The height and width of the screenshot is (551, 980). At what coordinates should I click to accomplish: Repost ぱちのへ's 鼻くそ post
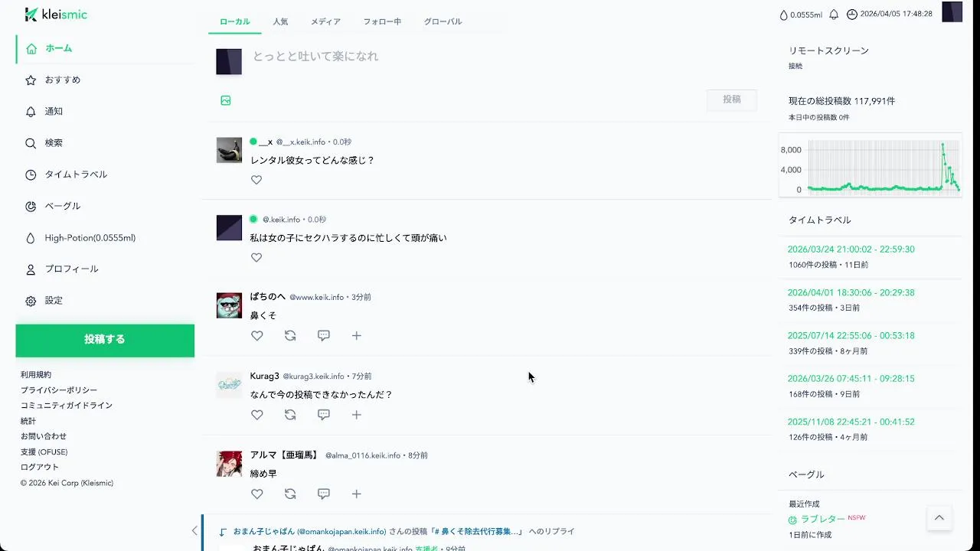(290, 335)
